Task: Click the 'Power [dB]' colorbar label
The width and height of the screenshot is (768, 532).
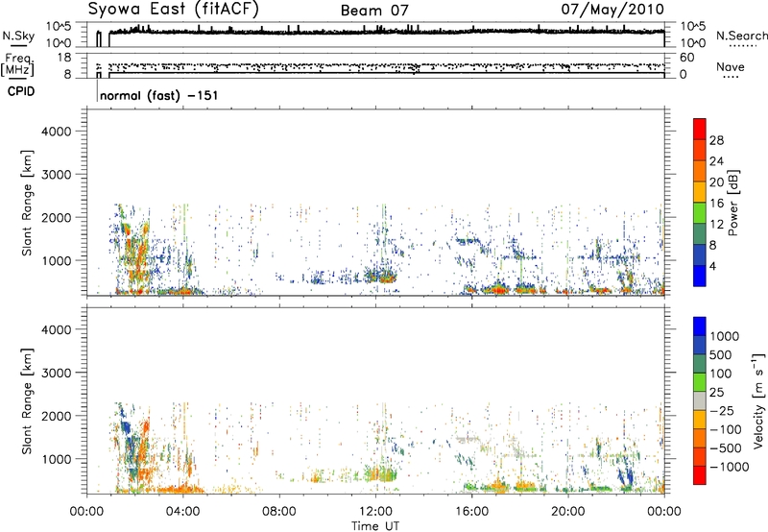Action: pos(732,203)
